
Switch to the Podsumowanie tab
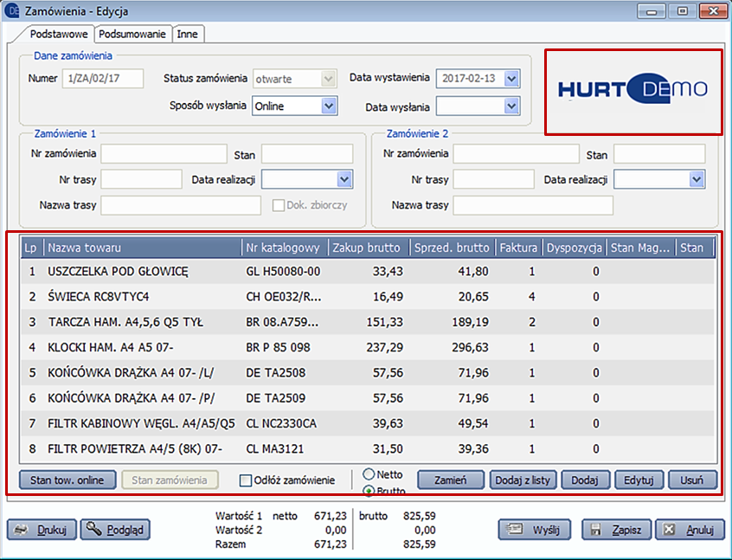click(x=132, y=34)
